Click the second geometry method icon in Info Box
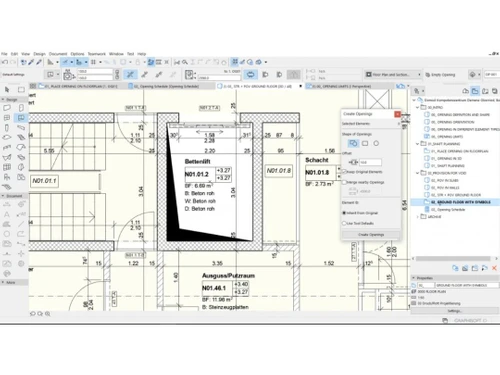 click(x=145, y=75)
